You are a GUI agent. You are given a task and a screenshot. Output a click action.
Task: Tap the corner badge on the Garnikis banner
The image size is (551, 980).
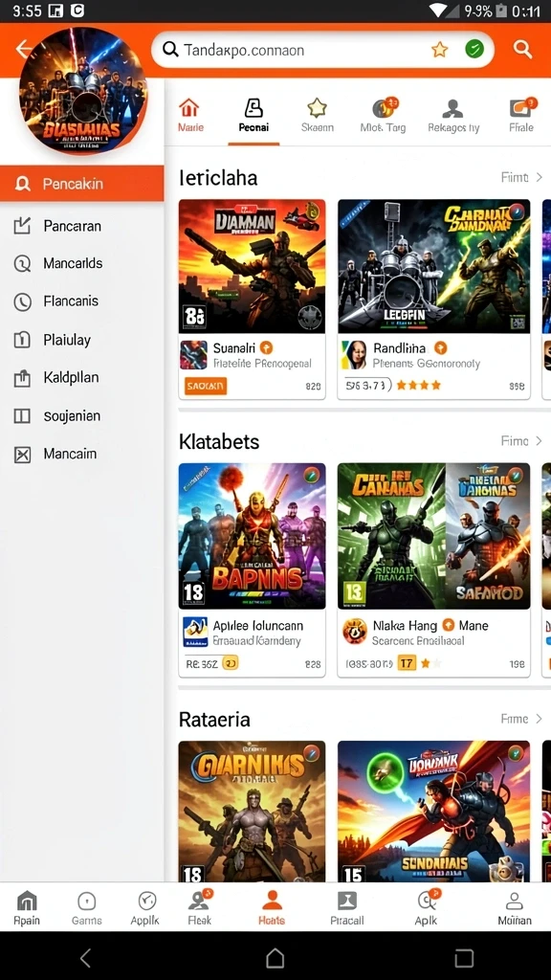[x=311, y=754]
